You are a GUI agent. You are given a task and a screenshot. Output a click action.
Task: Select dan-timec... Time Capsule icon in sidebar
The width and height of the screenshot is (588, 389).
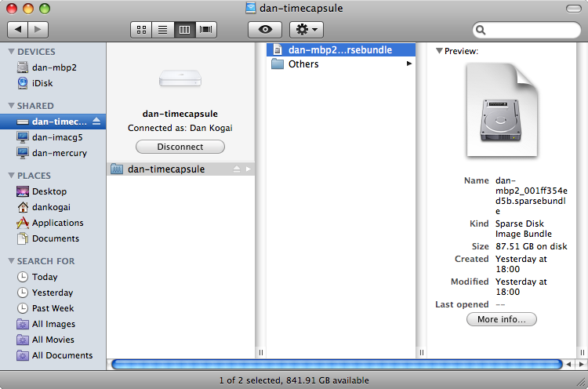pyautogui.click(x=23, y=122)
